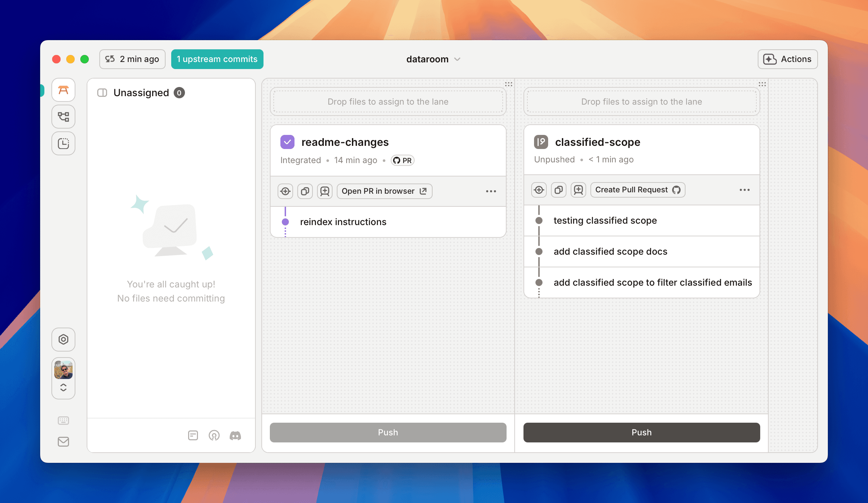This screenshot has width=868, height=503.
Task: Push the classified-scope lane
Action: click(641, 432)
